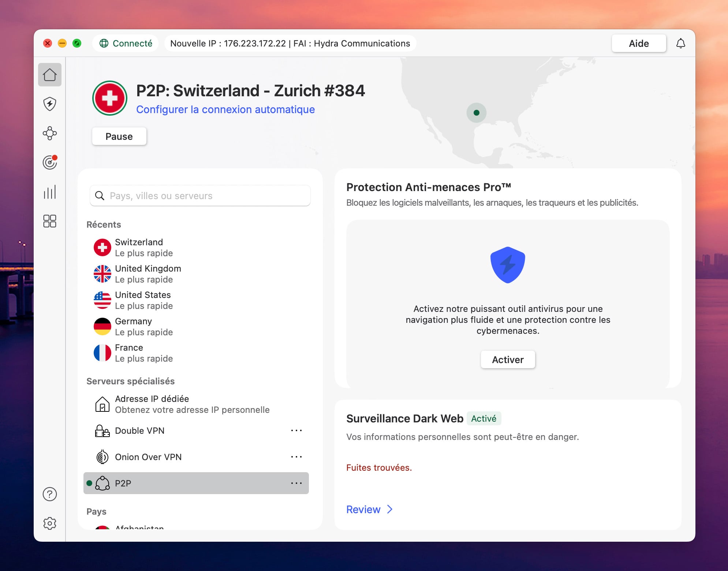Open the Aide panel
The width and height of the screenshot is (728, 571).
click(639, 43)
